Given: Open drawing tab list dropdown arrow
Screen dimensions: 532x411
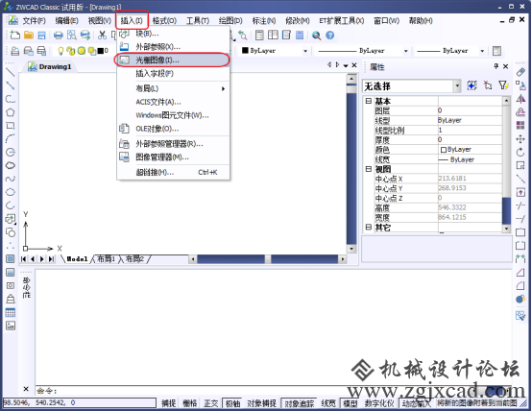Looking at the screenshot, I should coord(346,65).
